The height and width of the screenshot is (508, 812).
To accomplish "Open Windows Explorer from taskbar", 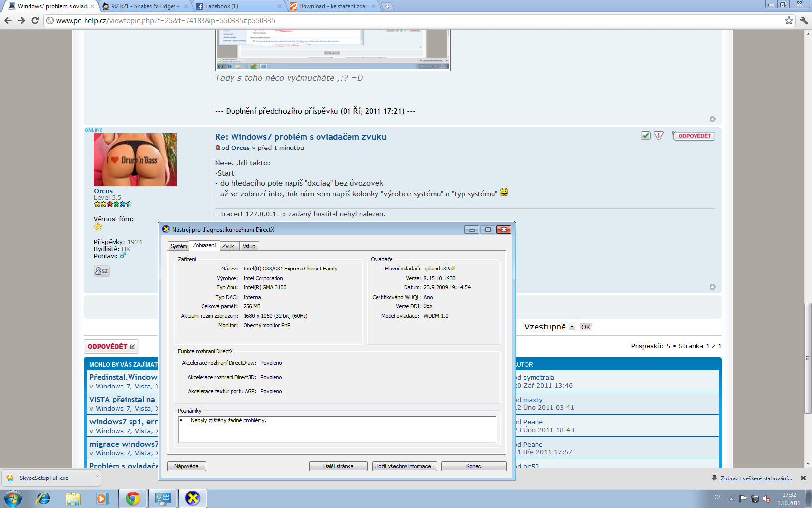I will (x=73, y=498).
